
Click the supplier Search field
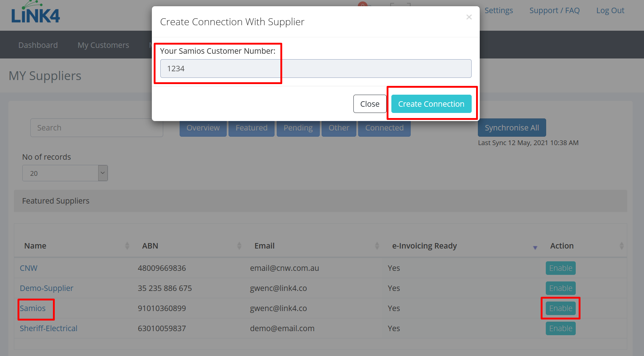click(97, 128)
